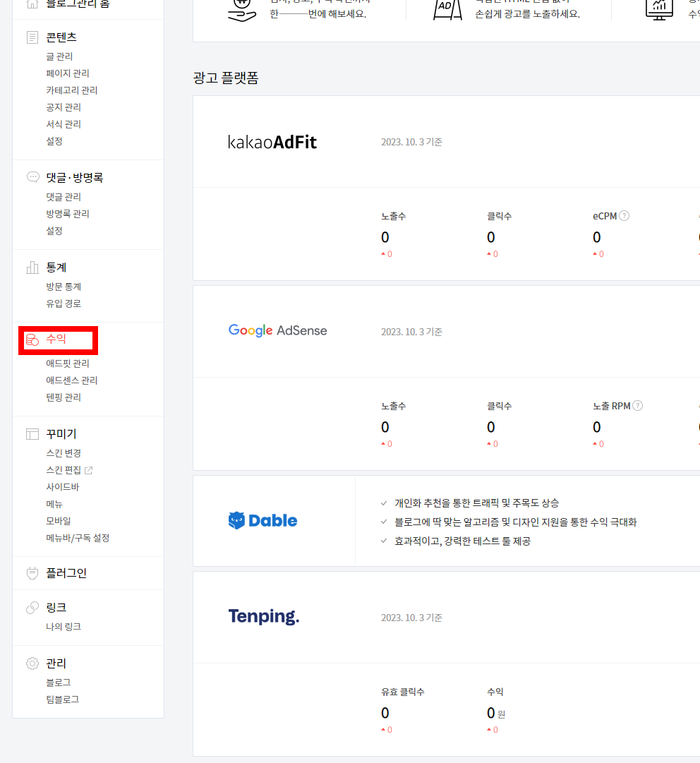Open 페이지 관리 menu item

68,73
